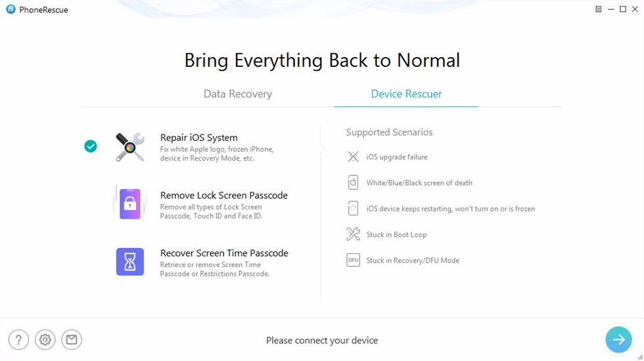Image resolution: width=644 pixels, height=361 pixels.
Task: Click the mail feedback envelope icon
Action: (x=72, y=339)
